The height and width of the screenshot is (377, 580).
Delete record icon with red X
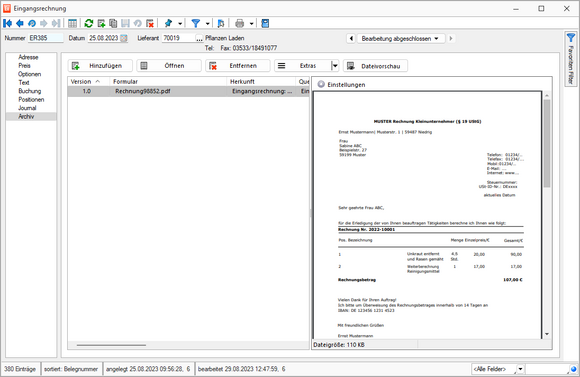click(x=150, y=23)
